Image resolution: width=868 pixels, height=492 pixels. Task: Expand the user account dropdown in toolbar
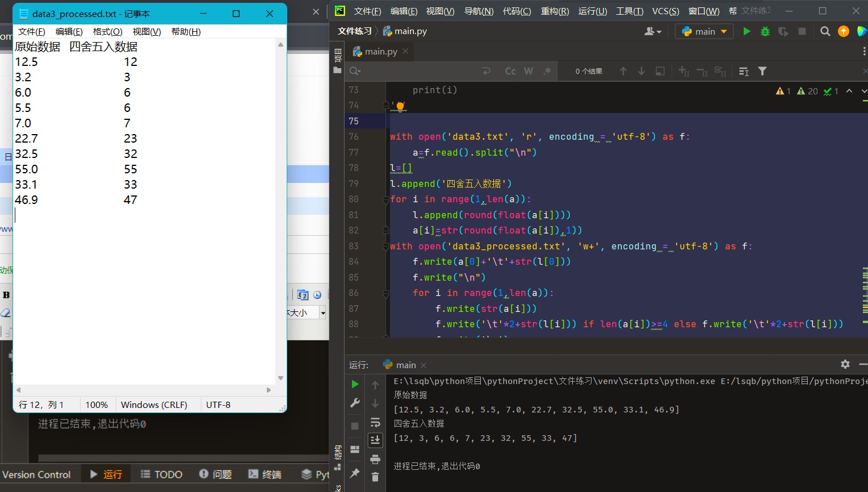653,32
